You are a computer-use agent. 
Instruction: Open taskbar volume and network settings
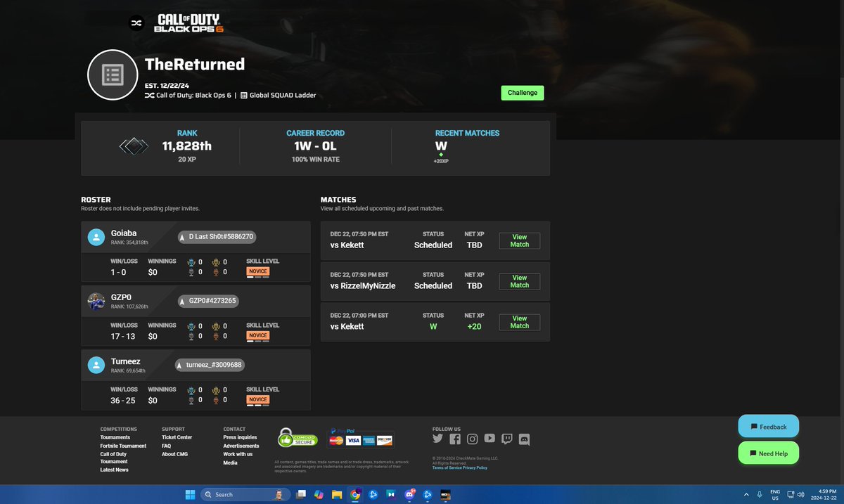(797, 494)
